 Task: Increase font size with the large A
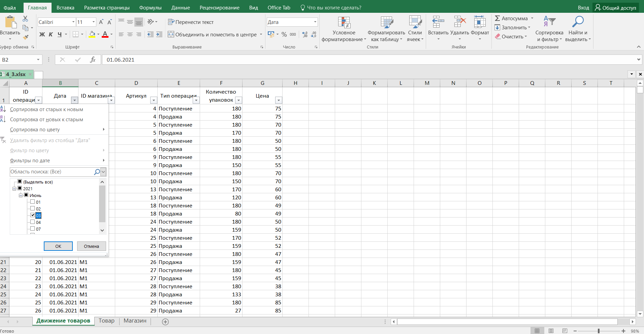point(101,22)
